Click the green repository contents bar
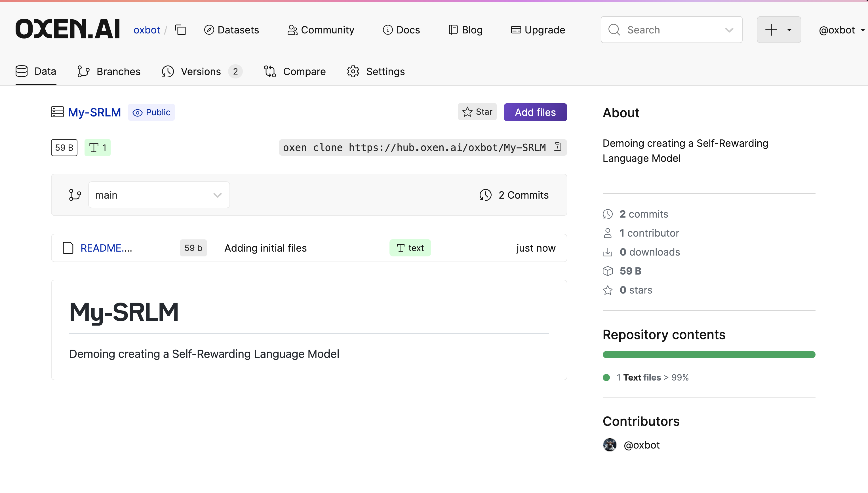This screenshot has height=493, width=868. click(708, 354)
